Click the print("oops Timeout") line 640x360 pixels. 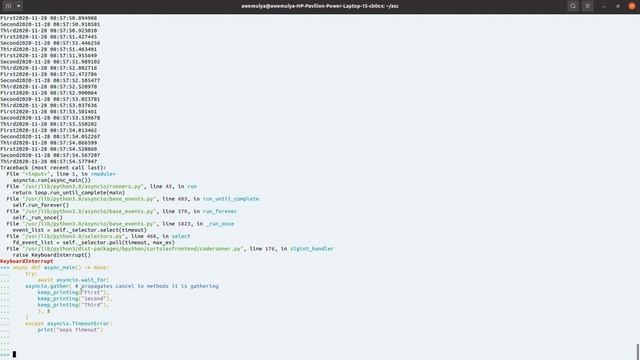70,330
